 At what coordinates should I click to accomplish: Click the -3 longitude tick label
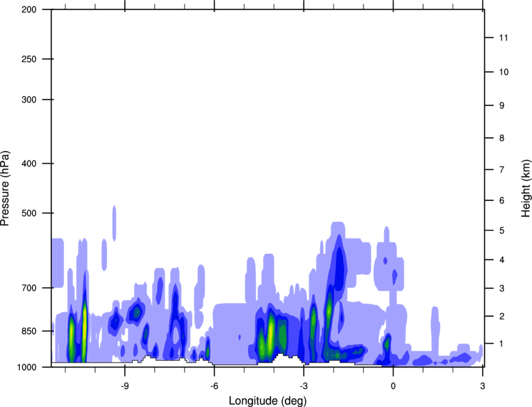304,386
